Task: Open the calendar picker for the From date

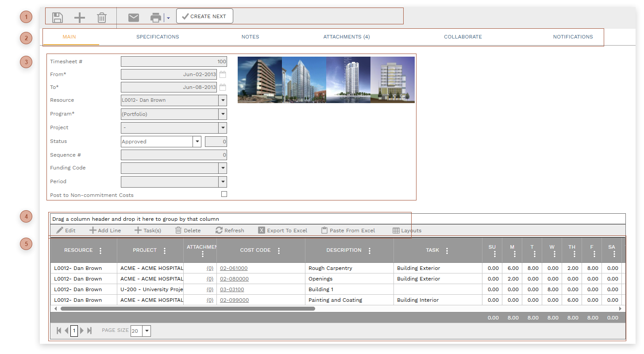Action: [223, 74]
